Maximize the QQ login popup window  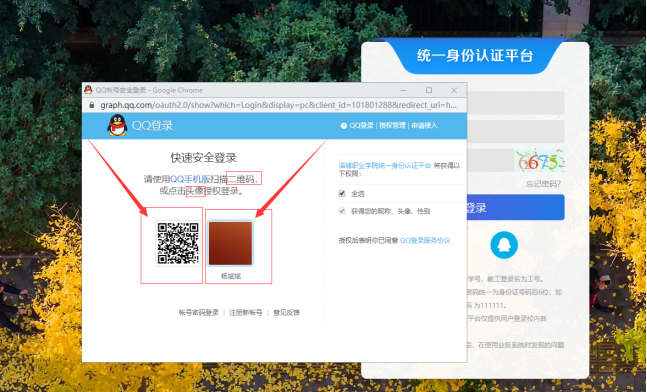pyautogui.click(x=429, y=90)
